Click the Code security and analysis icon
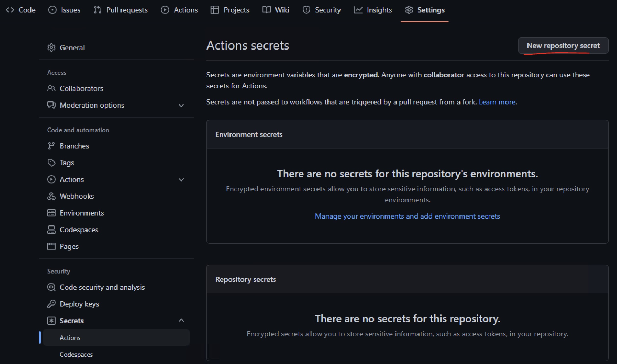This screenshot has height=364, width=617. [x=51, y=287]
